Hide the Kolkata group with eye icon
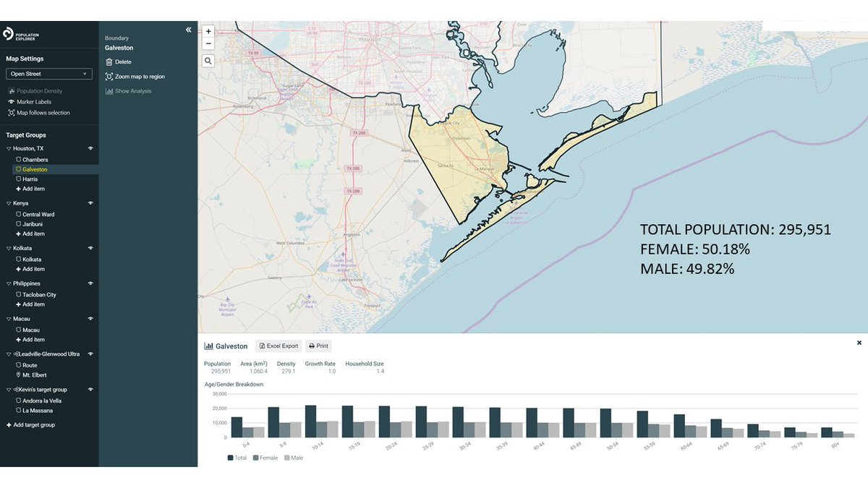The image size is (868, 488). tap(91, 248)
